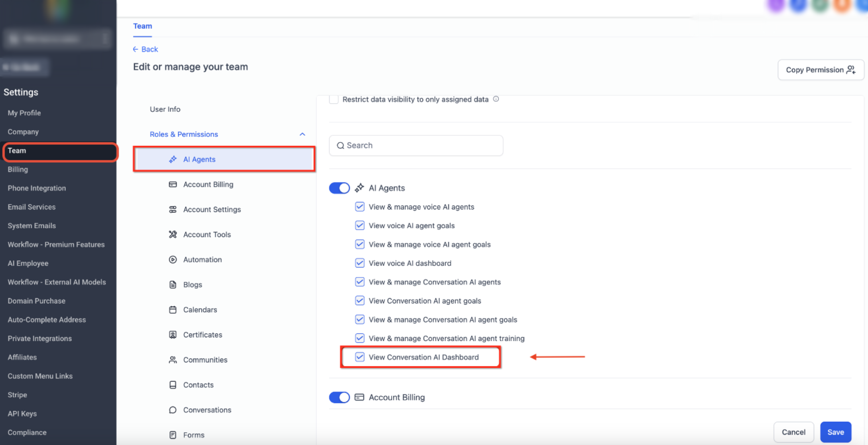Check Restrict data visibility to assigned data
The height and width of the screenshot is (445, 868).
click(x=334, y=99)
